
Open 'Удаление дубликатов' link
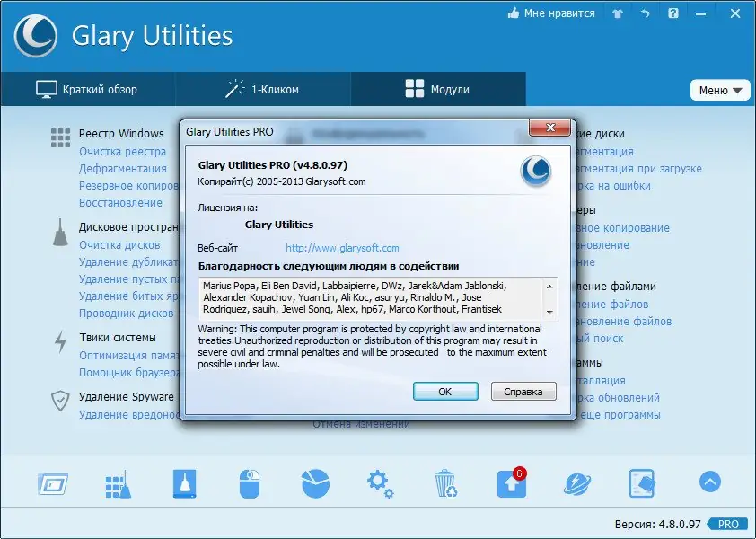tap(129, 262)
